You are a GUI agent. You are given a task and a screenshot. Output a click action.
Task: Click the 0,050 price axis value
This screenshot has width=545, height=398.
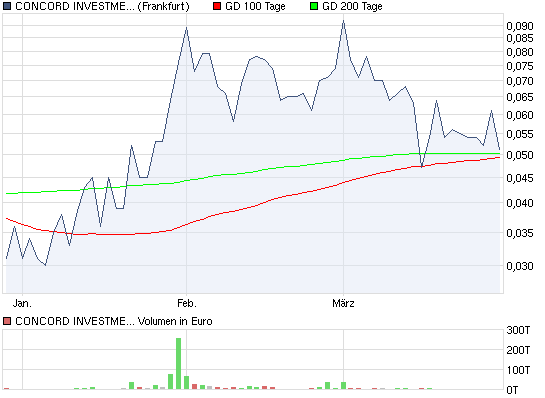point(520,155)
